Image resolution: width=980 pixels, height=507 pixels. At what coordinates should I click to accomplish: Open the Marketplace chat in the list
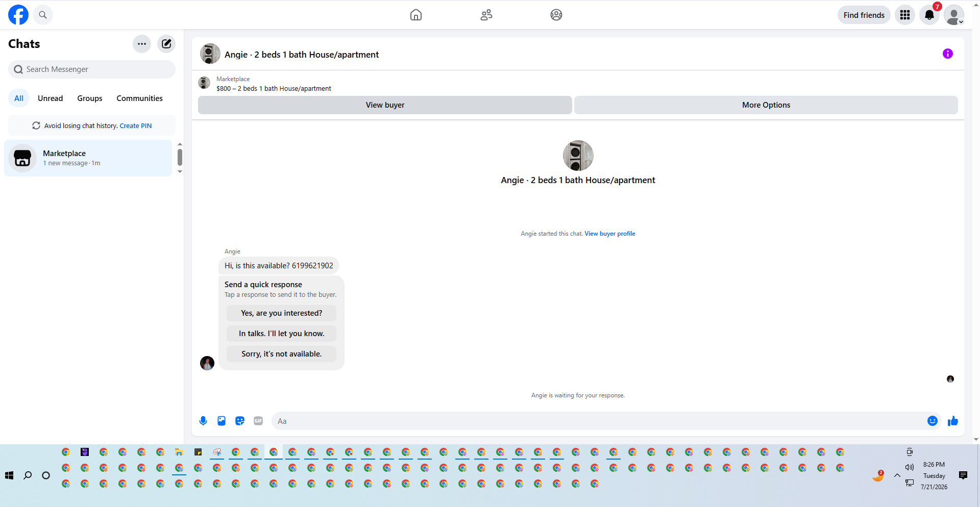tap(88, 158)
